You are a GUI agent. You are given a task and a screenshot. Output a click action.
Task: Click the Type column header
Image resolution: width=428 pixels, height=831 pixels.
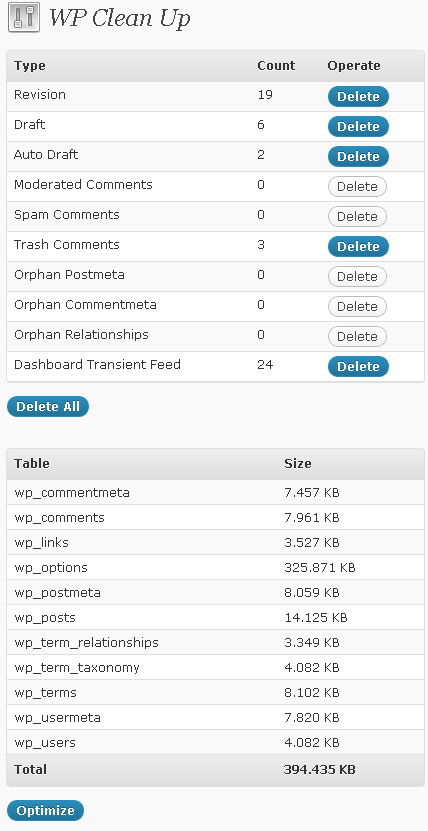(x=30, y=66)
